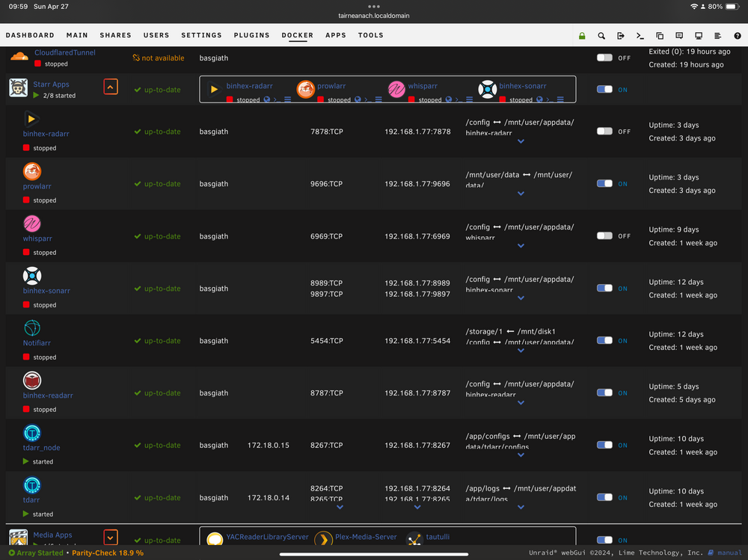
Task: Toggle Notifiarr autostart switch
Action: click(x=604, y=341)
